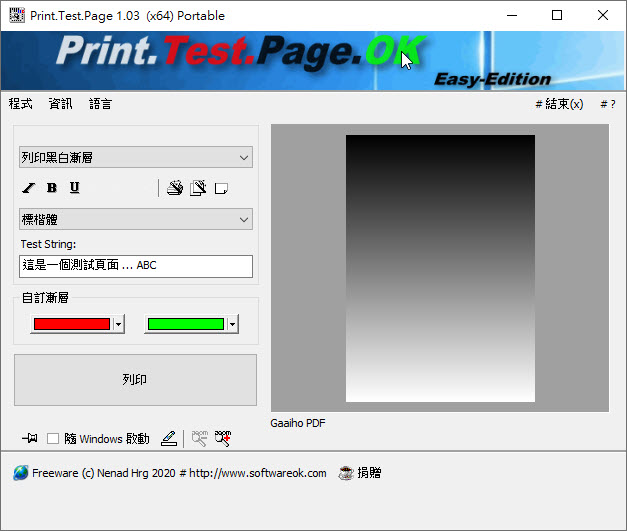Click the 自訂漸層 group label
627x531 pixels.
(45, 297)
